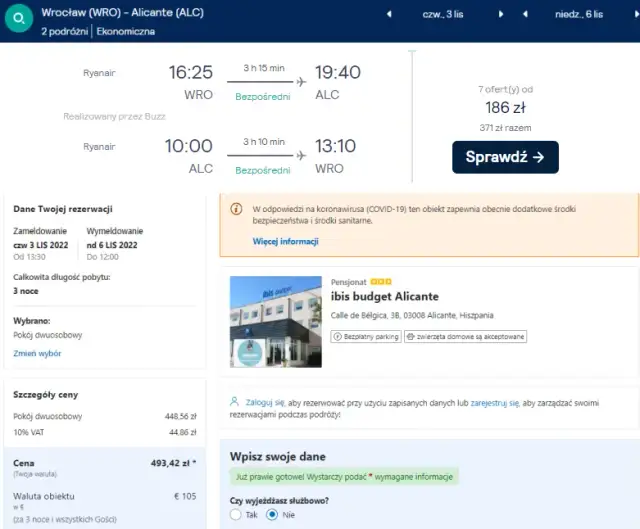Click return arrival time 13:10
The height and width of the screenshot is (529, 640).
(x=336, y=146)
